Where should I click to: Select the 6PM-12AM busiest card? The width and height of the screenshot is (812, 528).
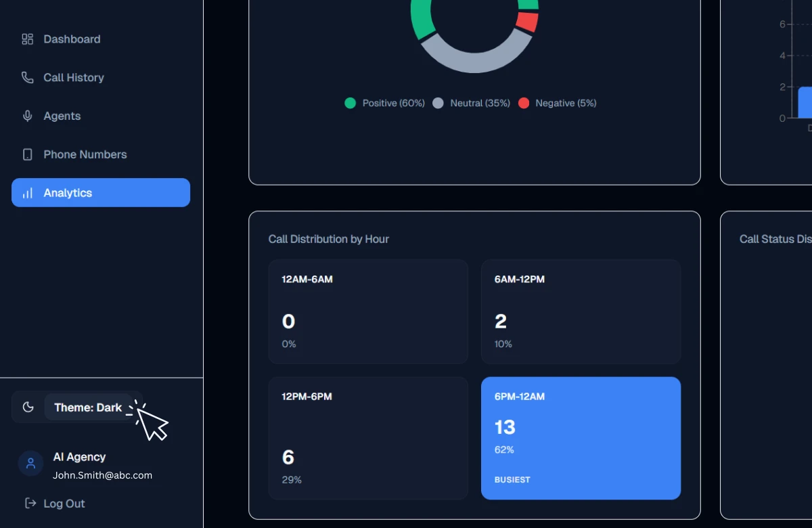581,438
